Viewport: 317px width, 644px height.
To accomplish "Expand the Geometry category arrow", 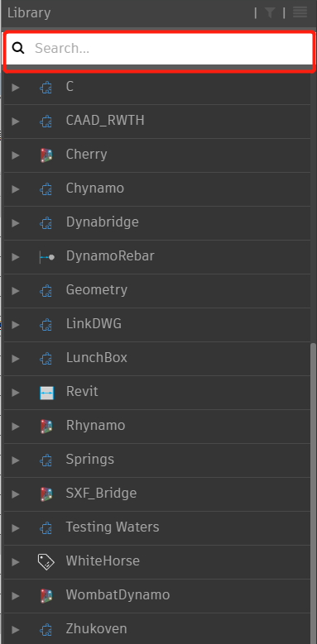I will [16, 291].
